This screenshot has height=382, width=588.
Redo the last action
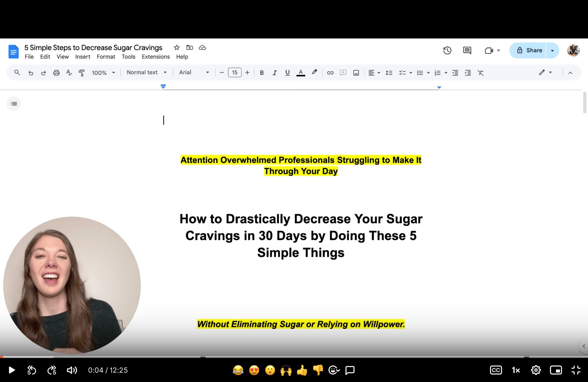click(x=43, y=73)
